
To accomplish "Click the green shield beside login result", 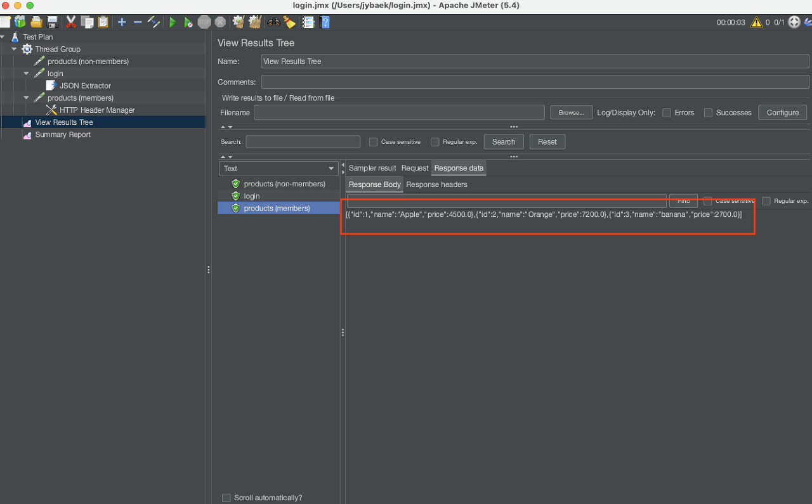I will (x=236, y=196).
